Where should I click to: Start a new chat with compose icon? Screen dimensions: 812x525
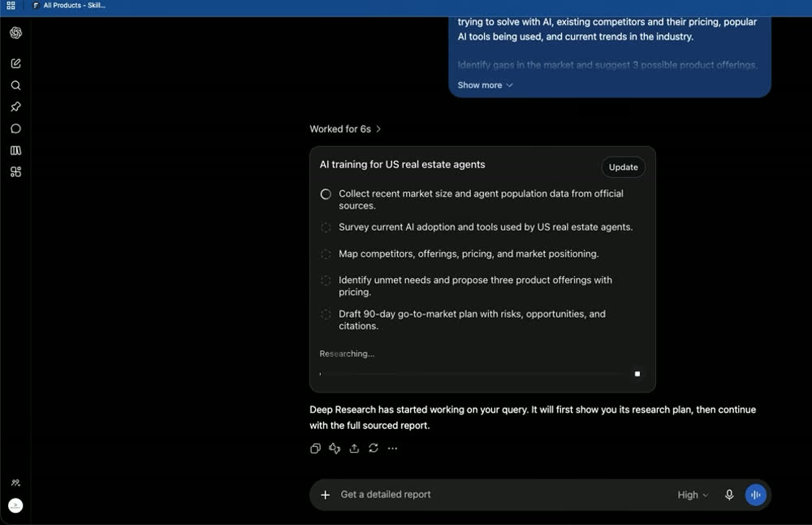pyautogui.click(x=15, y=63)
